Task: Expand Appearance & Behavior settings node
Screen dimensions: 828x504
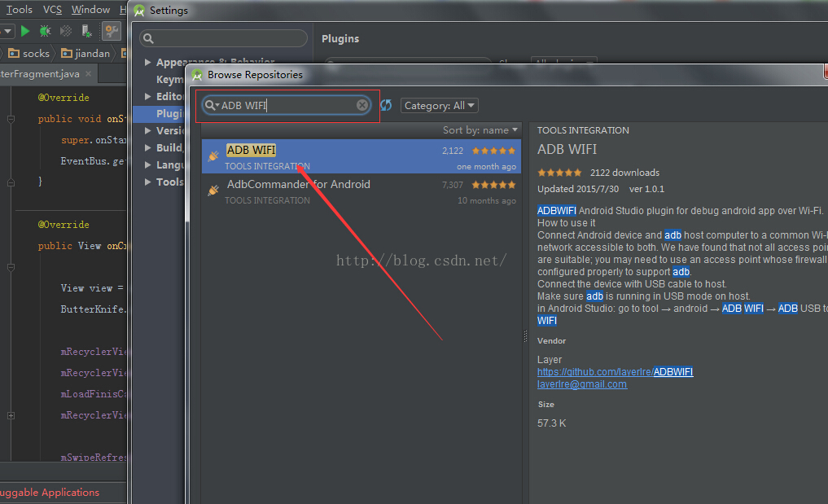Action: (148, 63)
